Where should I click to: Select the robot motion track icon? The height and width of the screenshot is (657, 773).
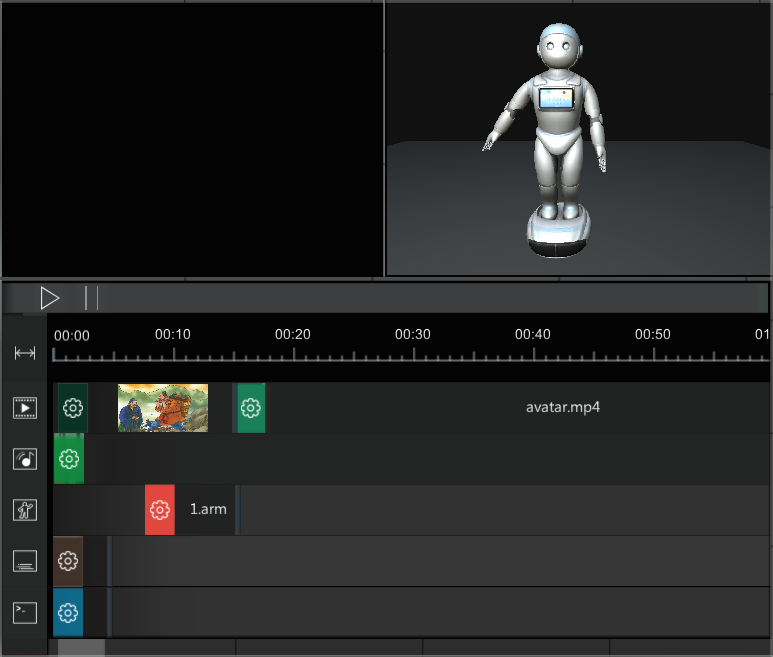pyautogui.click(x=25, y=510)
